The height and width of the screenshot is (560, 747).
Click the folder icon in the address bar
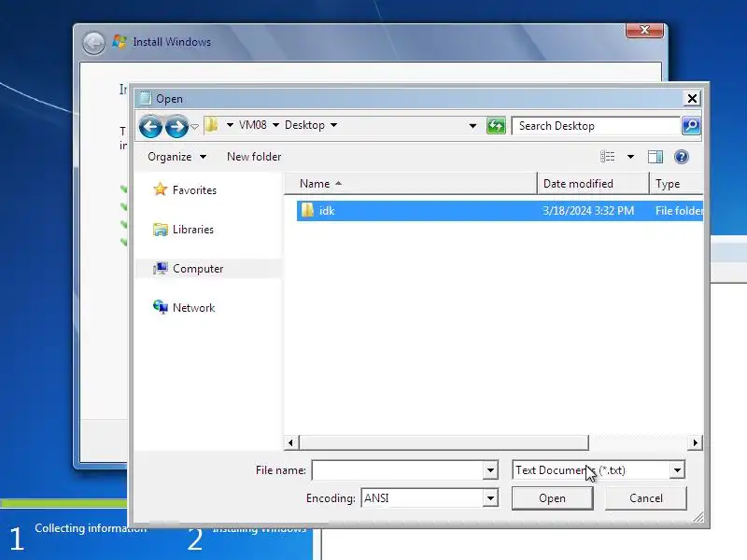pyautogui.click(x=212, y=125)
